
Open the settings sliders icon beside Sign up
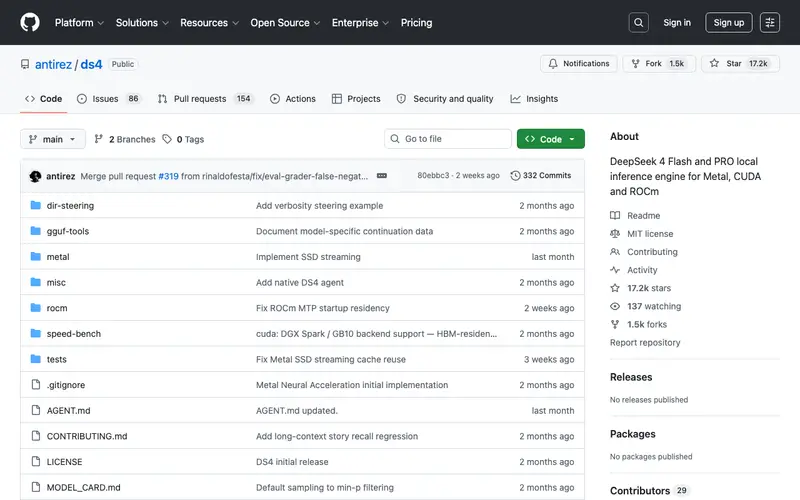[x=769, y=22]
